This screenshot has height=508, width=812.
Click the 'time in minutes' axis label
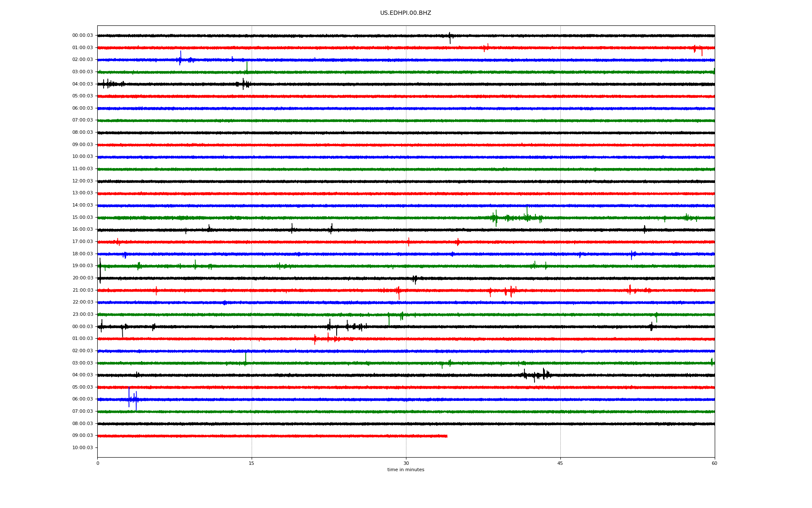pos(406,470)
